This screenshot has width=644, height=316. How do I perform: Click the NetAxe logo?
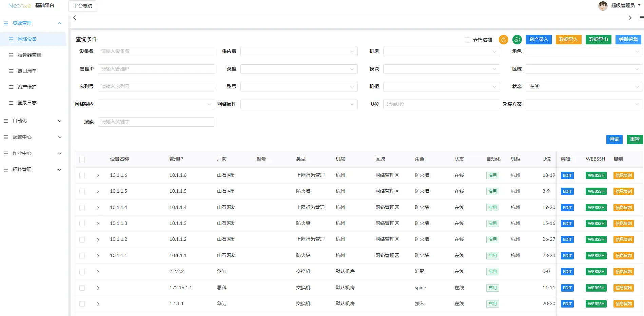click(20, 6)
